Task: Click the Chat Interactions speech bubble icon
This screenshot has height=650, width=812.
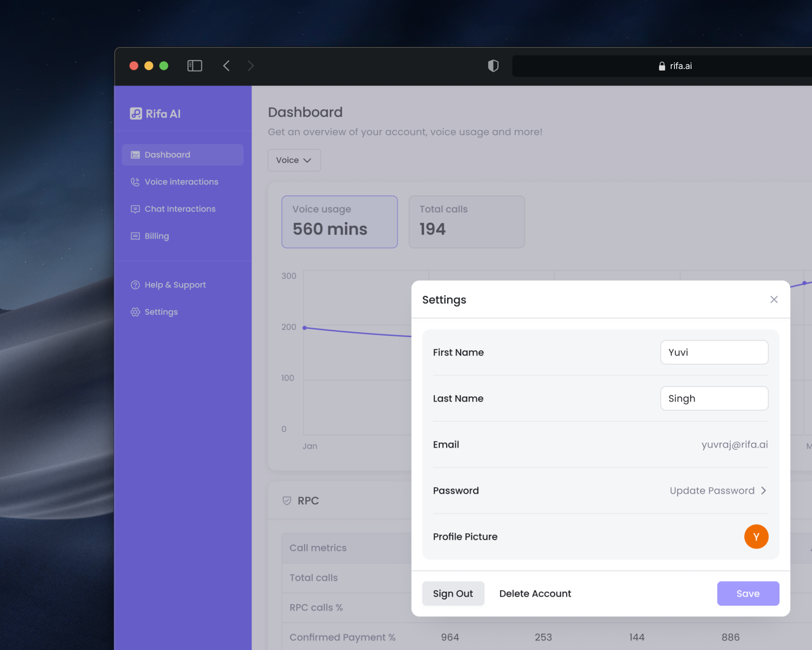Action: click(135, 209)
